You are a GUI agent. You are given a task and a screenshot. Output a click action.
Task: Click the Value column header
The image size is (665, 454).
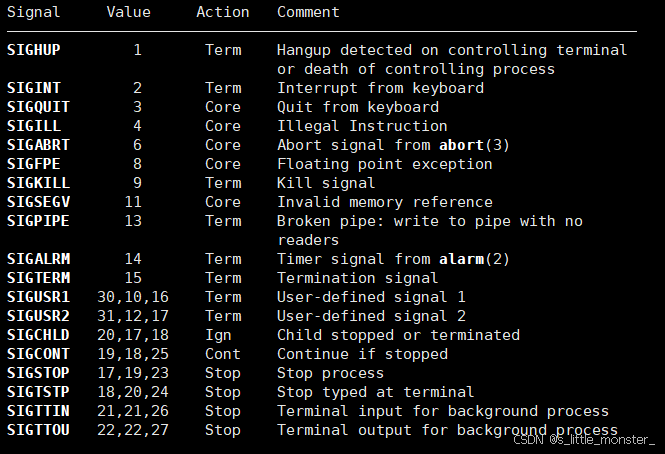pos(129,12)
